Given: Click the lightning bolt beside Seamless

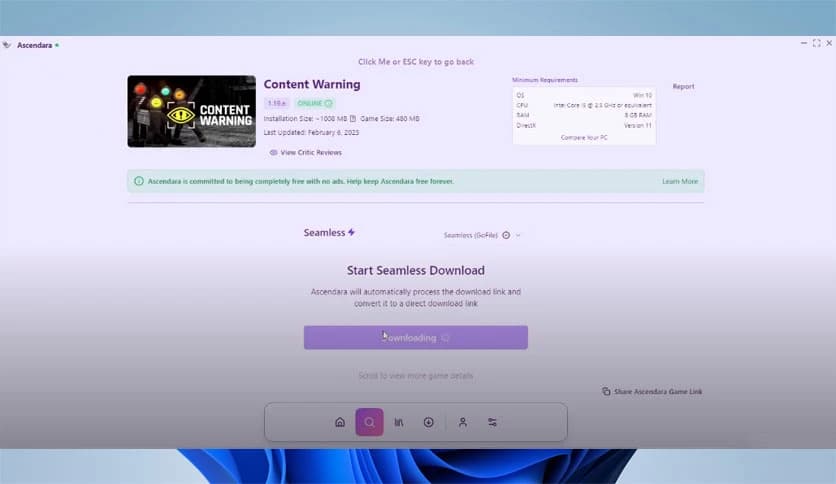Looking at the screenshot, I should 351,232.
